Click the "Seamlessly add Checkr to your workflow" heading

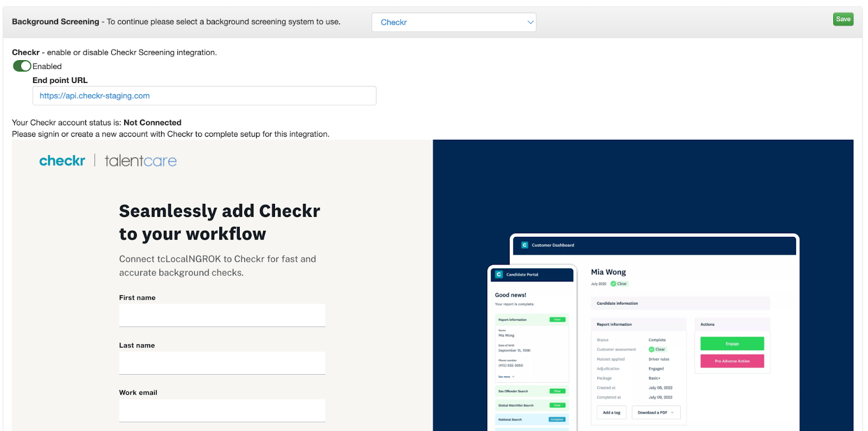pyautogui.click(x=220, y=222)
